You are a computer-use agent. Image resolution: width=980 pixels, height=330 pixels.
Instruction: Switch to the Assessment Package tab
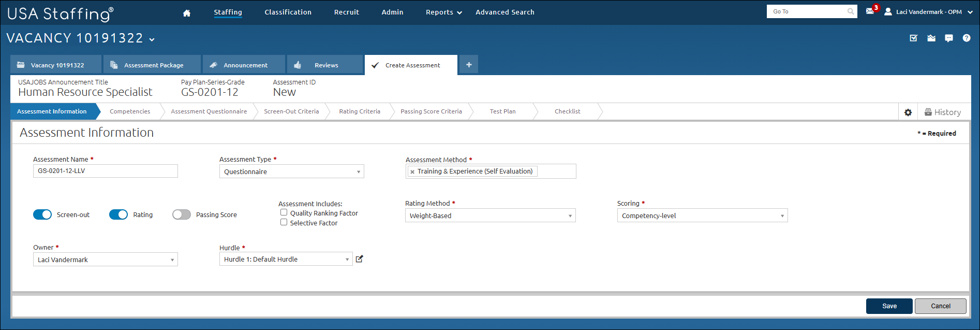click(x=152, y=65)
